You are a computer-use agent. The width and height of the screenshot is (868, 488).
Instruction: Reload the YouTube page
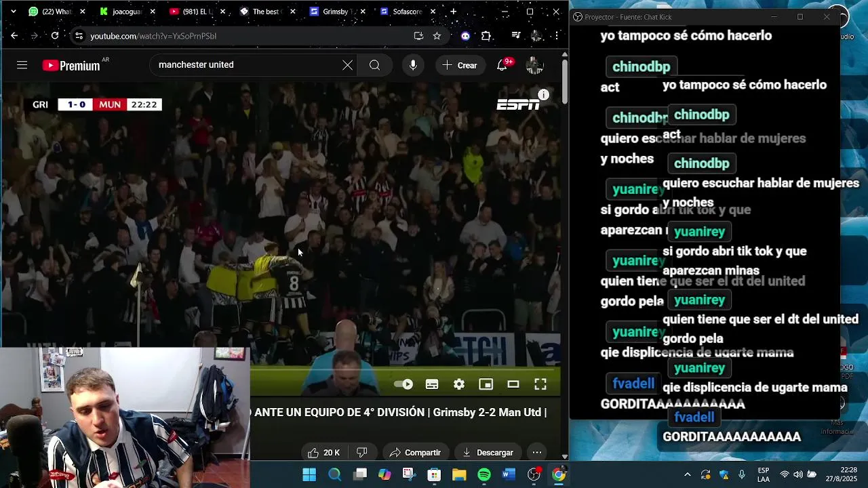[x=55, y=36]
